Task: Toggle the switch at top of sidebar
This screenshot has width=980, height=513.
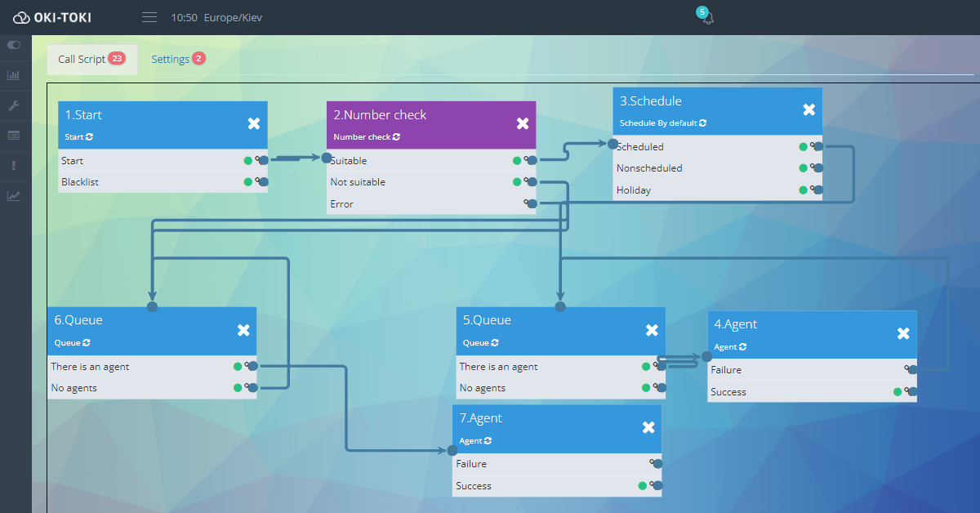Action: 14,45
